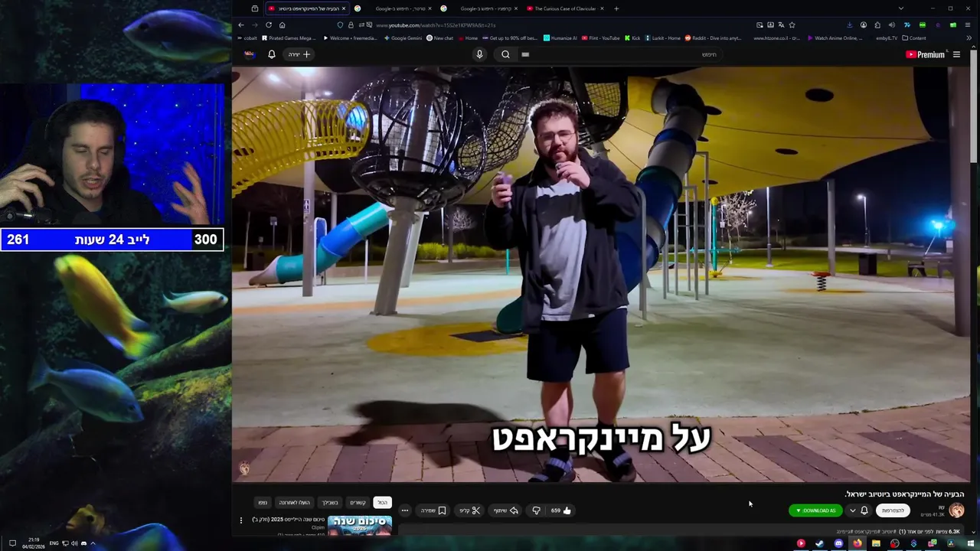980x551 pixels.
Task: Create a clip (קליפ) with scissors button
Action: click(470, 510)
